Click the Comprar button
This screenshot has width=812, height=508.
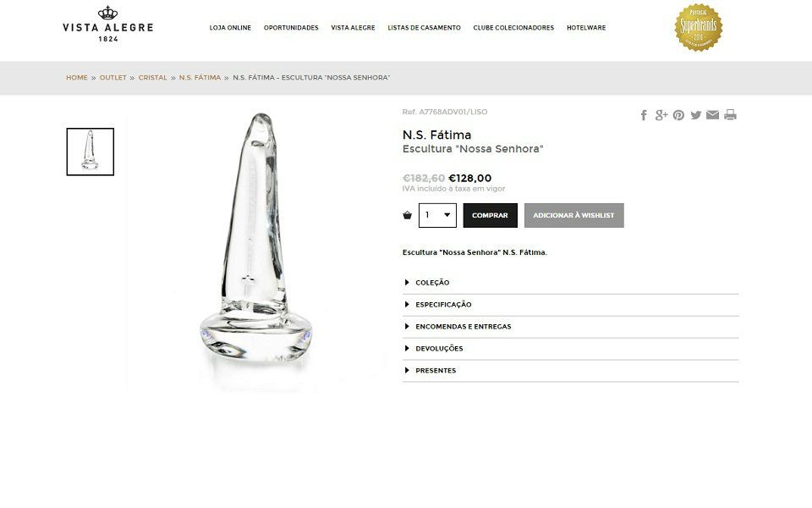491,215
